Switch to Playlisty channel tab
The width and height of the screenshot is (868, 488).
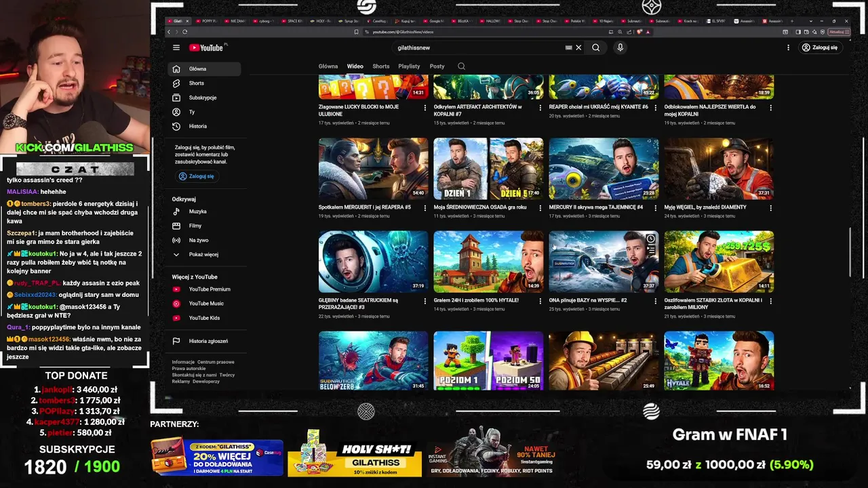coord(409,66)
